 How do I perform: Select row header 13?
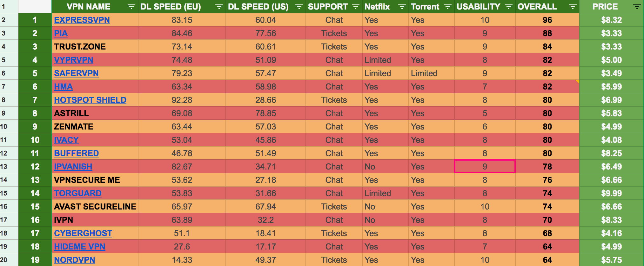pos(4,167)
